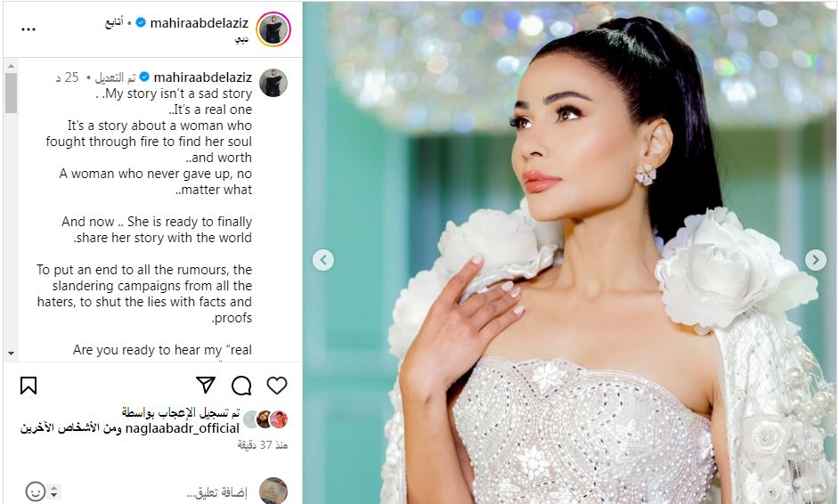Go to the next photo arrow

pyautogui.click(x=816, y=260)
